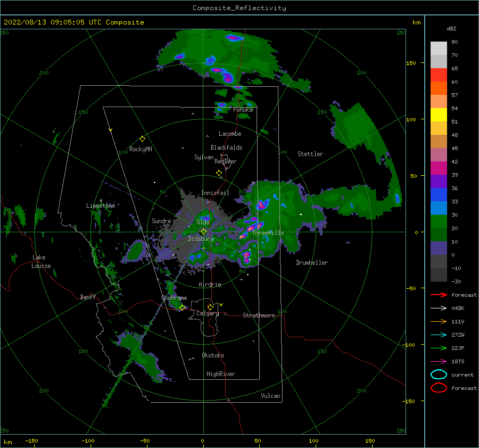479x448 pixels.
Task: Select the magenta 39-42 dBZ swatch
Action: (439, 168)
